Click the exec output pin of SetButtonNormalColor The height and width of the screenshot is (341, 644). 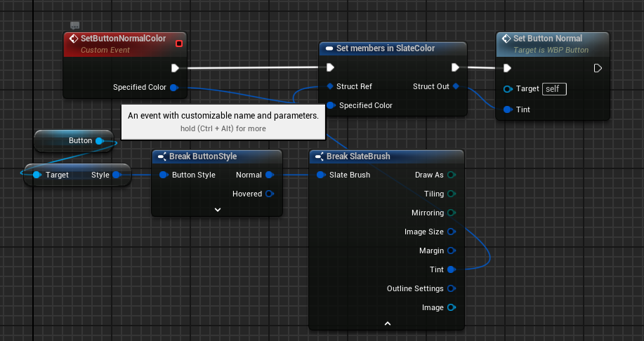coord(175,67)
